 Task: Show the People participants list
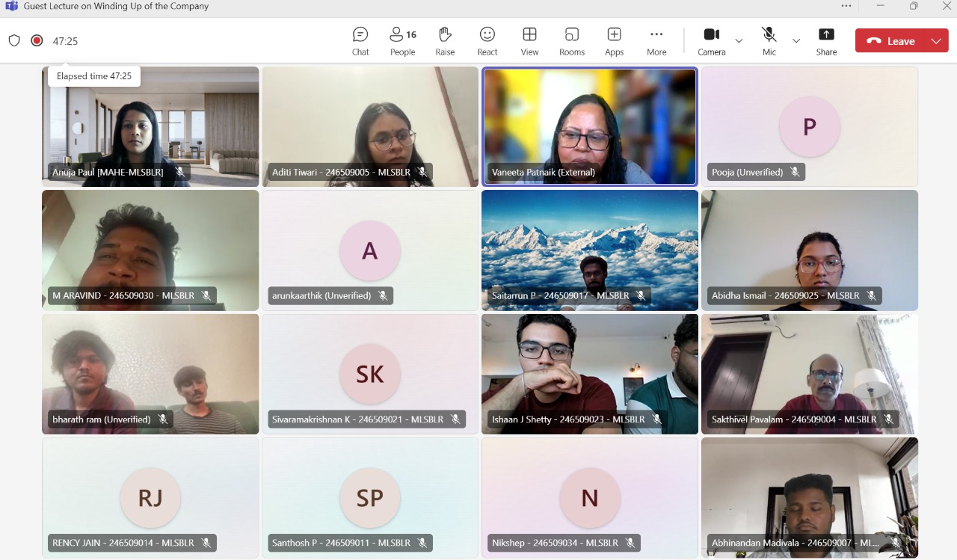pyautogui.click(x=402, y=41)
